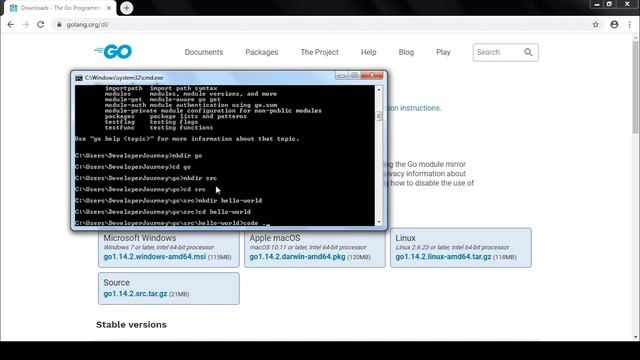The height and width of the screenshot is (360, 640).
Task: Download go1.14.2.windows-amd64.msi
Action: pyautogui.click(x=155, y=257)
